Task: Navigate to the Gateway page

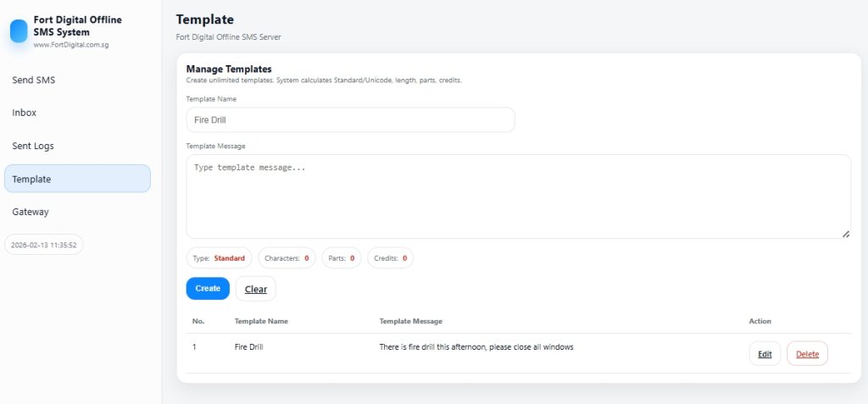Action: click(31, 212)
